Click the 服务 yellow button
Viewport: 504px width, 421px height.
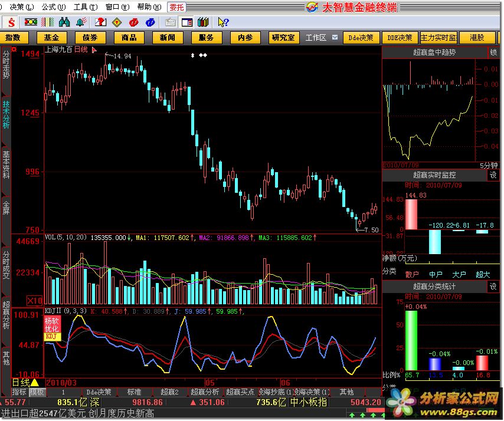click(x=207, y=38)
